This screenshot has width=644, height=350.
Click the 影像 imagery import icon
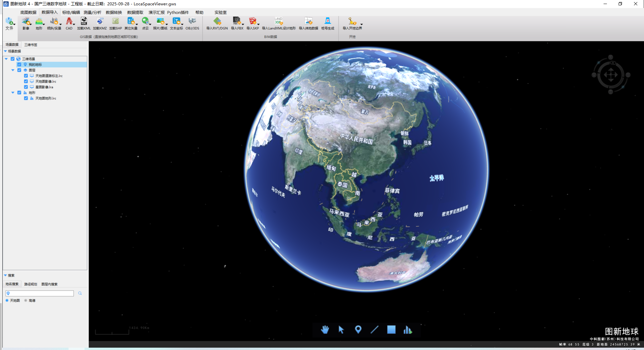26,21
